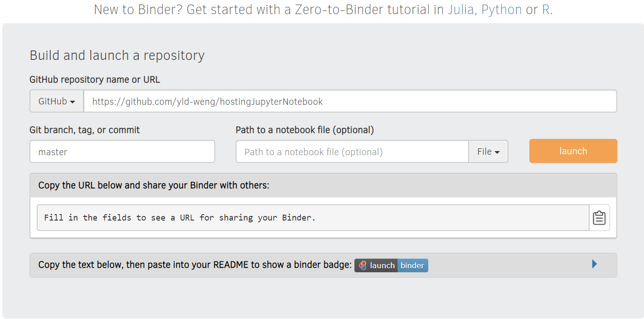Click the 'Git branch, tag, or commit' label
The image size is (644, 319).
85,130
